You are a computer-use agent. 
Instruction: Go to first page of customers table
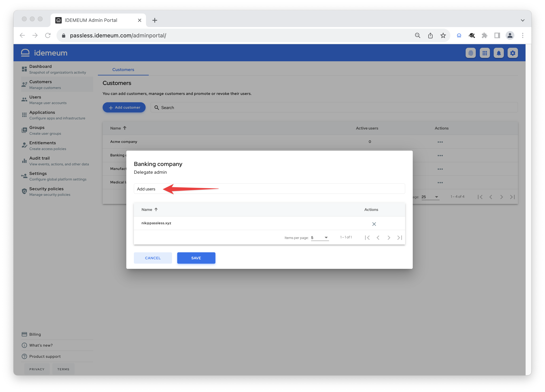pyautogui.click(x=480, y=197)
